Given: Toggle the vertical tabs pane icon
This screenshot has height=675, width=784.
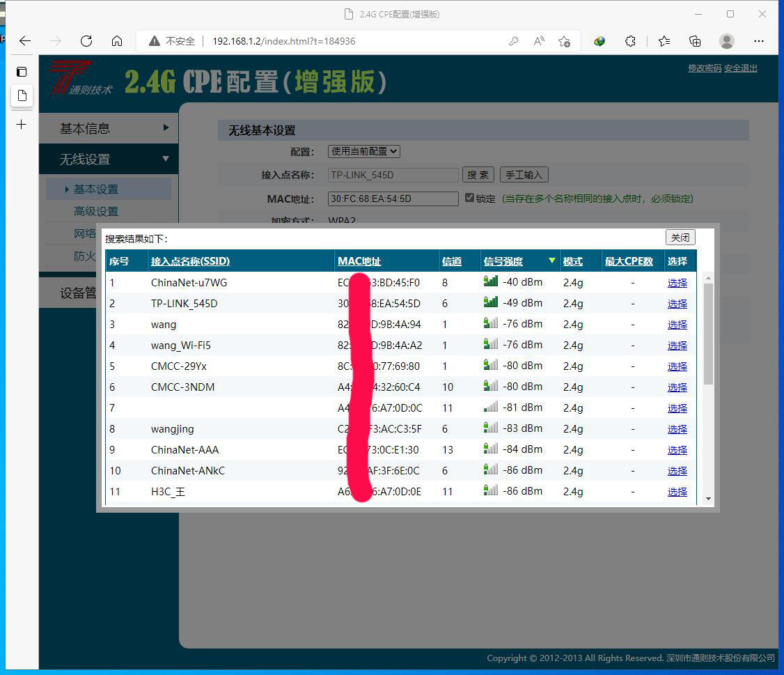Looking at the screenshot, I should click(22, 72).
